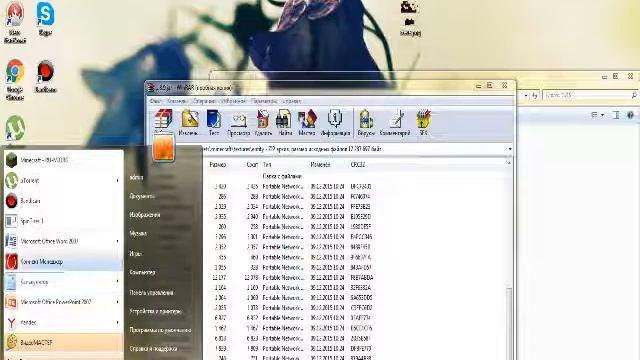Click the help icon in the Explorer window
This screenshot has width=640, height=360.
coord(630,115)
